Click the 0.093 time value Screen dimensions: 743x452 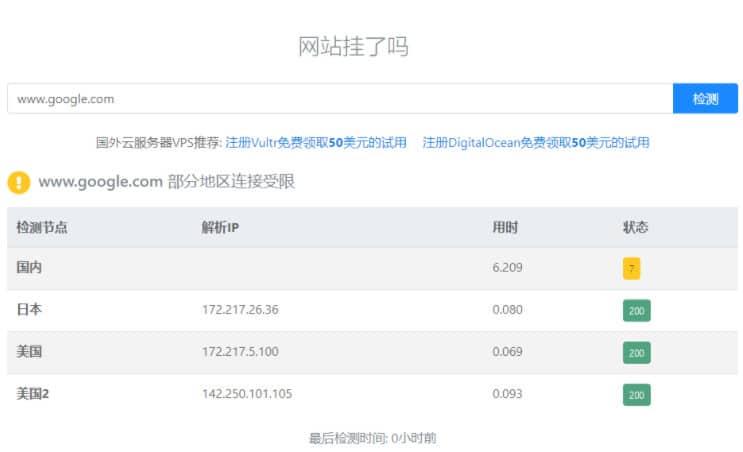point(507,394)
